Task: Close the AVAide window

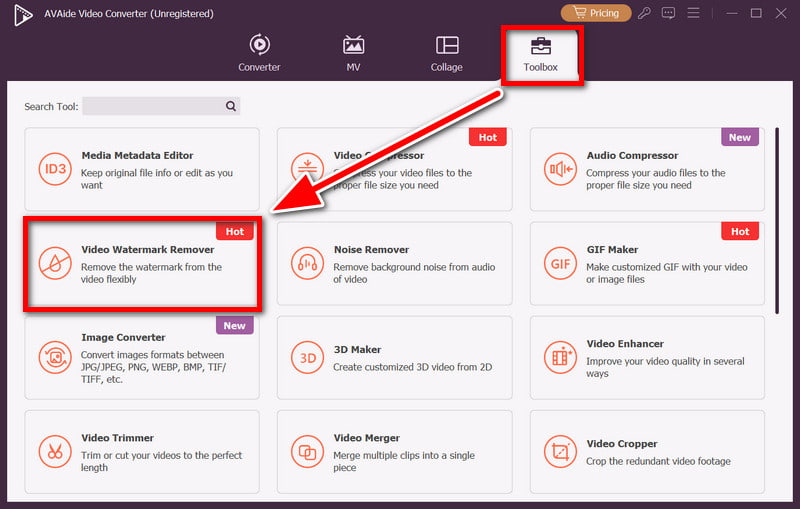Action: [781, 13]
